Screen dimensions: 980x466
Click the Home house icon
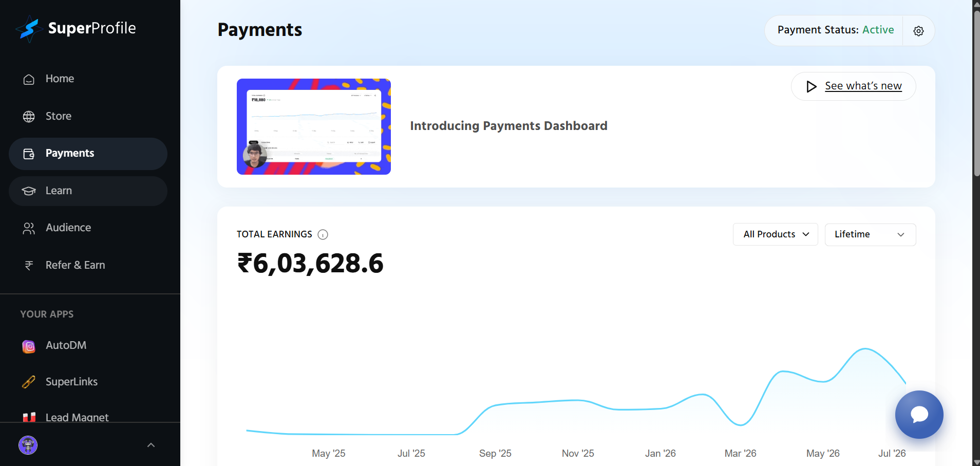tap(29, 79)
